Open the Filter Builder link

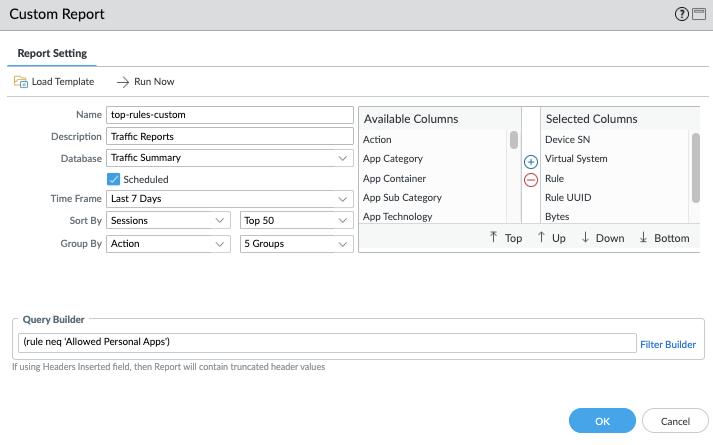coord(667,345)
